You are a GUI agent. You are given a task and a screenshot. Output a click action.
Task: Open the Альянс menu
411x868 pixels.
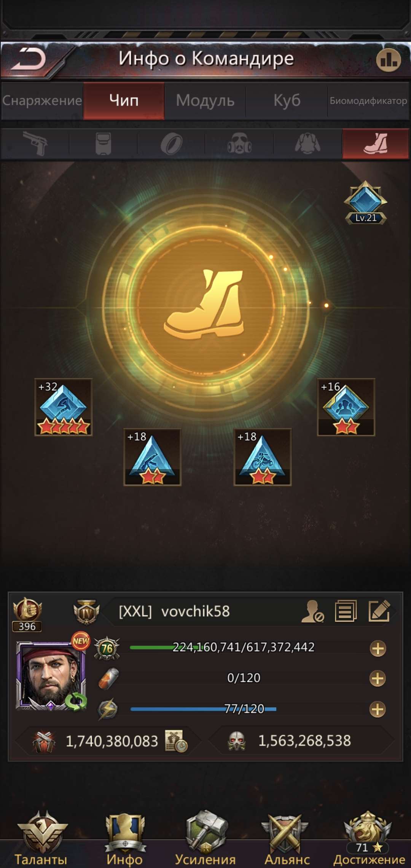(287, 839)
